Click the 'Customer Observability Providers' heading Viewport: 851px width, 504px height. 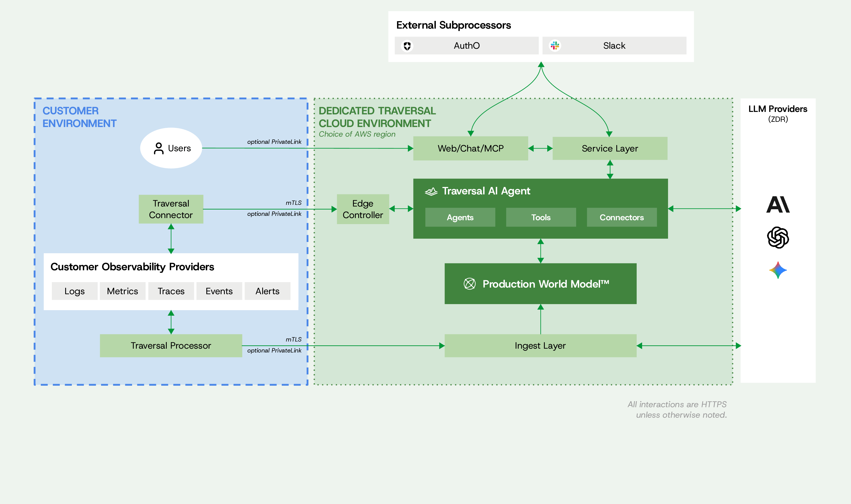(132, 267)
